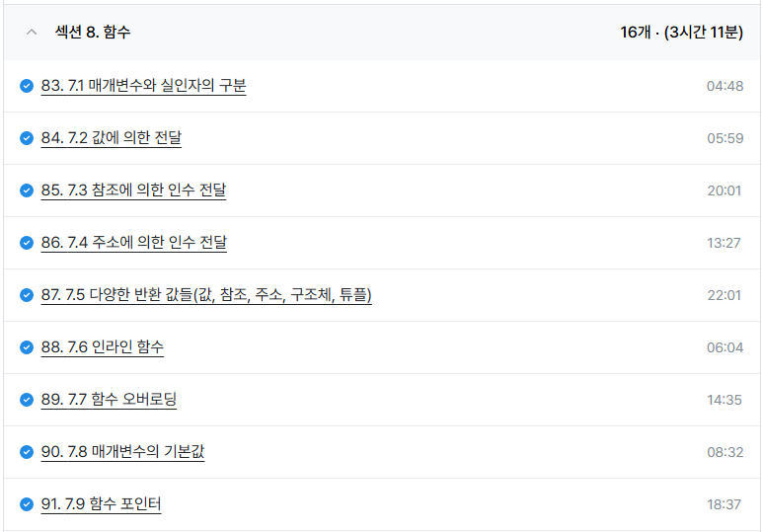Viewport: 763px width, 532px height.
Task: Open lecture 91. 7.9 함수 포인터
Action: 101,504
